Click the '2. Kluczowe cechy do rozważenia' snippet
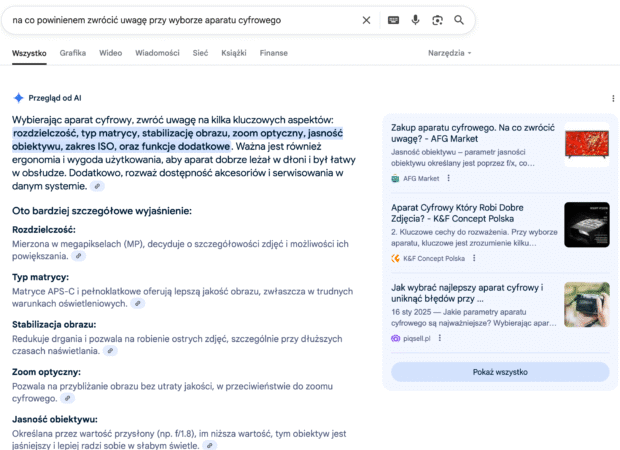Screen dimensions: 620x450 pyautogui.click(x=474, y=237)
